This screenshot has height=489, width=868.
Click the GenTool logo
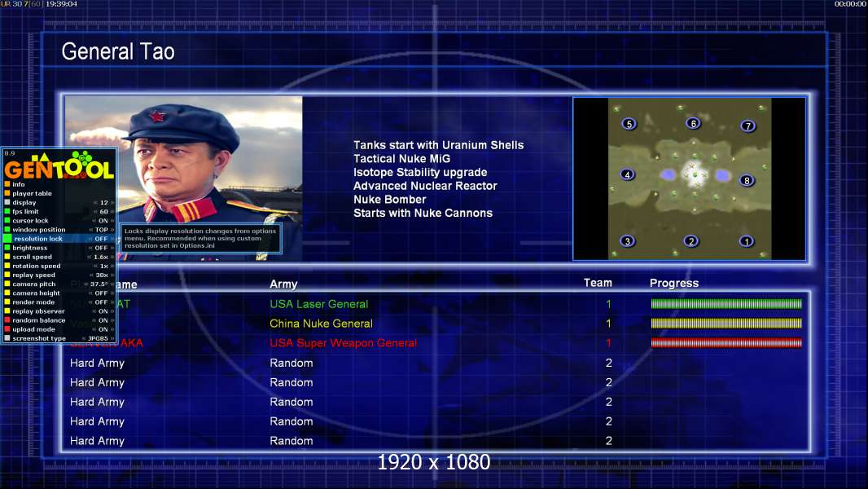[x=59, y=165]
